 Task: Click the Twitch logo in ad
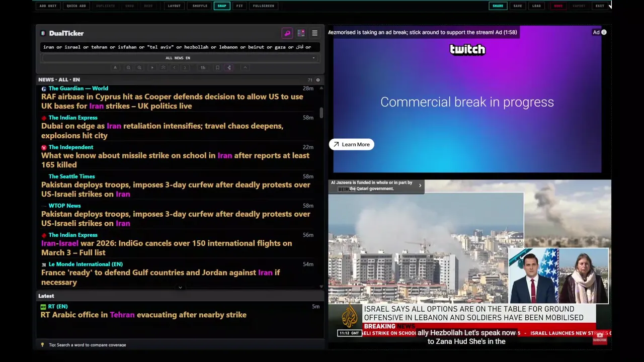467,49
